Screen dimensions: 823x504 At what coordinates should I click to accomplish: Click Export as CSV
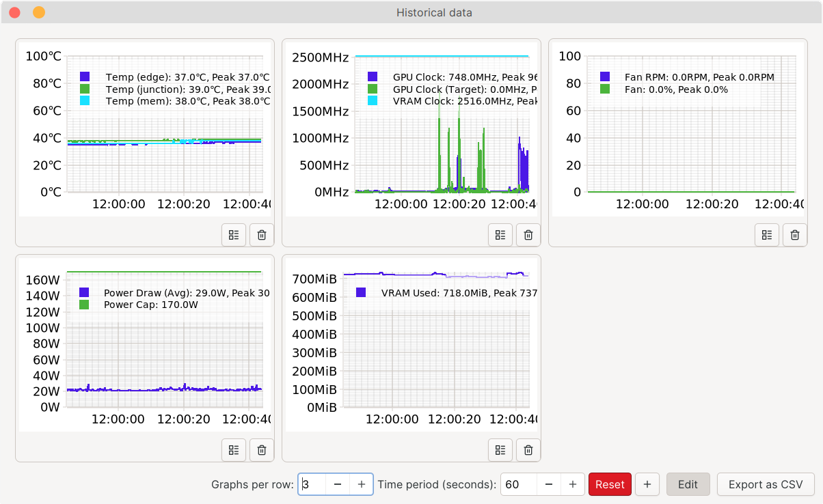[766, 484]
